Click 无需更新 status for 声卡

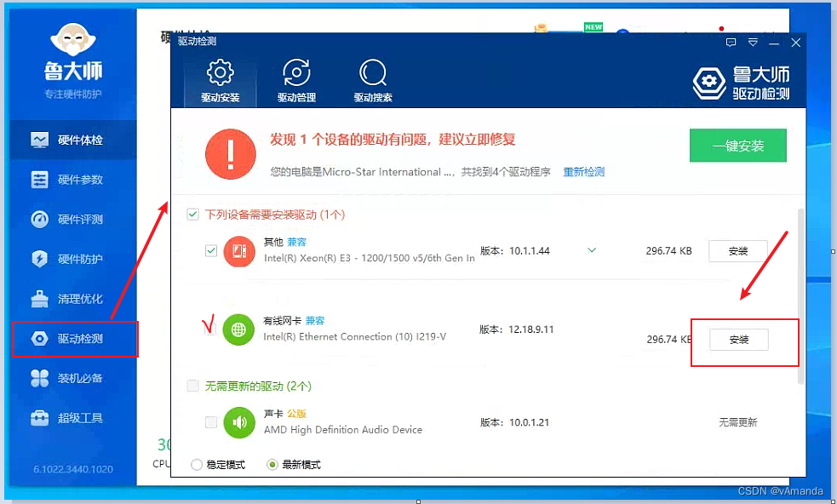(737, 422)
